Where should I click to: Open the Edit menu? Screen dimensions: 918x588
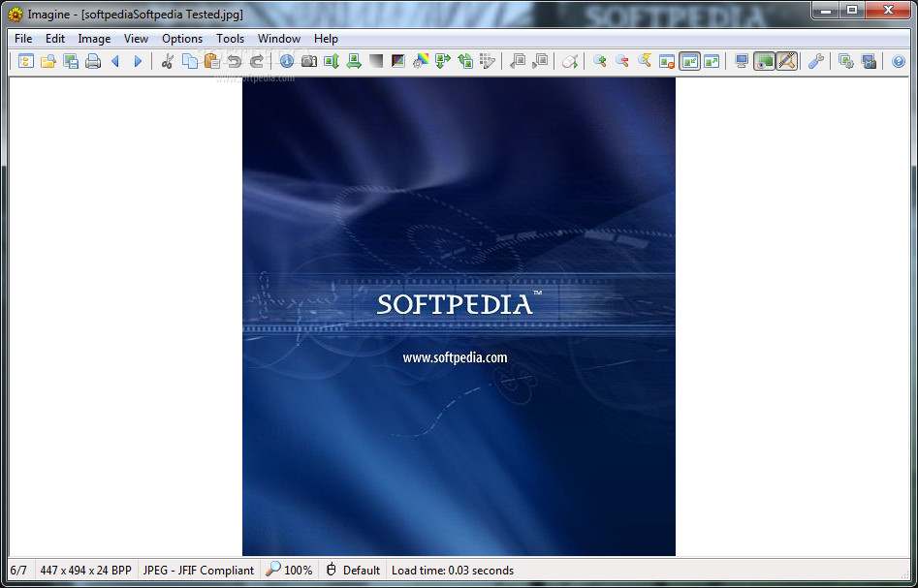click(x=55, y=39)
